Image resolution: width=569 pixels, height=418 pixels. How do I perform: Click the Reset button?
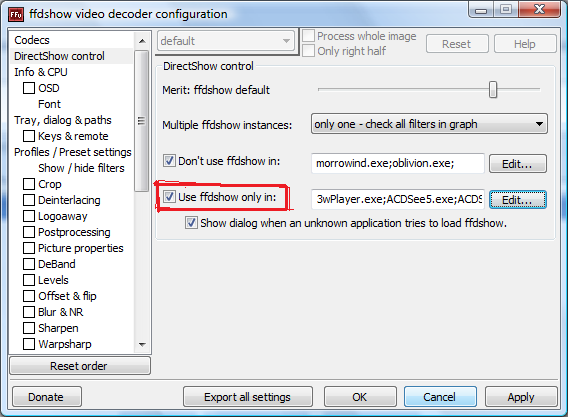coord(457,44)
